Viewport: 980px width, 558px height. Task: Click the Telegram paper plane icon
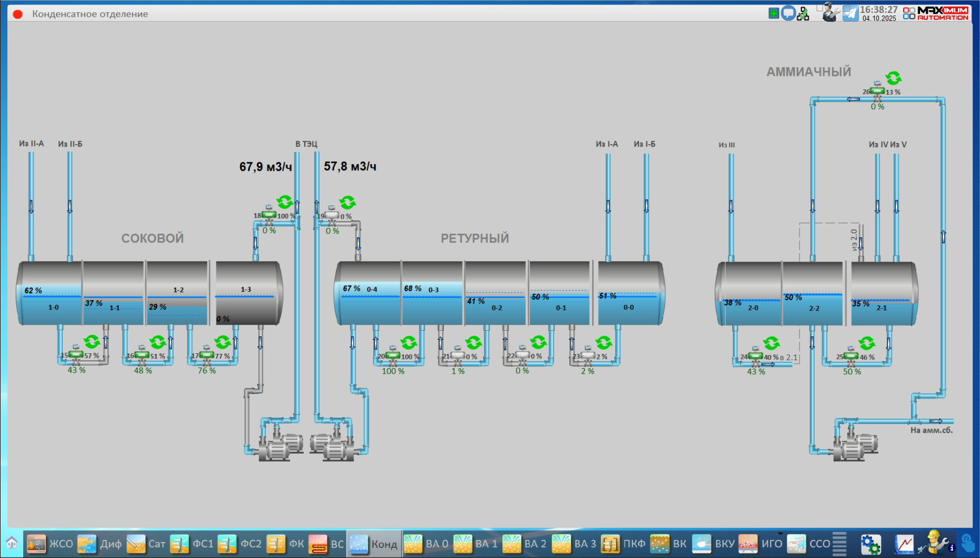click(x=851, y=14)
